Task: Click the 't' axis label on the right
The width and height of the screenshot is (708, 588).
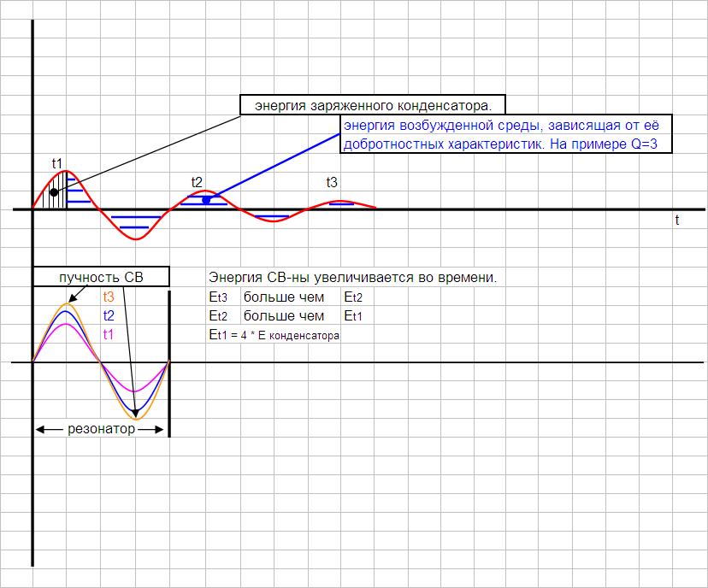Action: coord(677,220)
